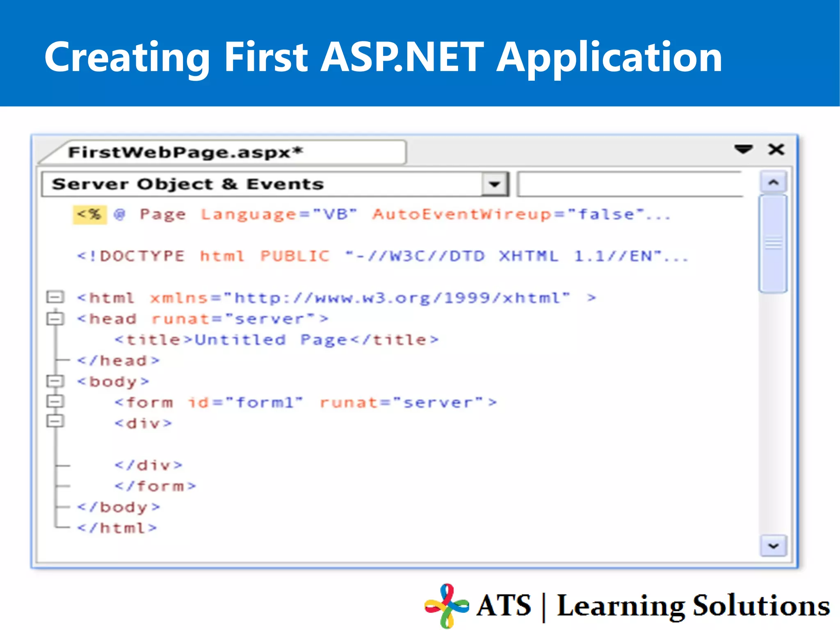The image size is (840, 630).
Task: Click the </form> closing tag
Action: pos(155,486)
